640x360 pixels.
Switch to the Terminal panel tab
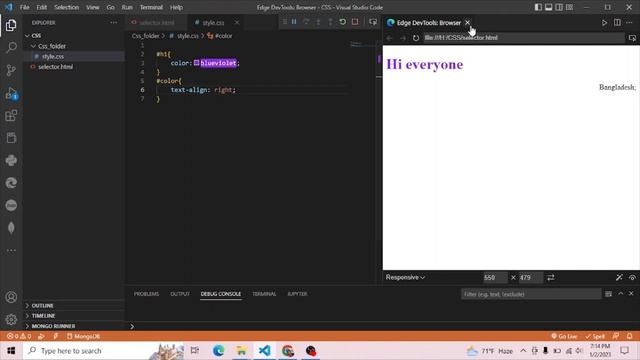[x=264, y=294]
